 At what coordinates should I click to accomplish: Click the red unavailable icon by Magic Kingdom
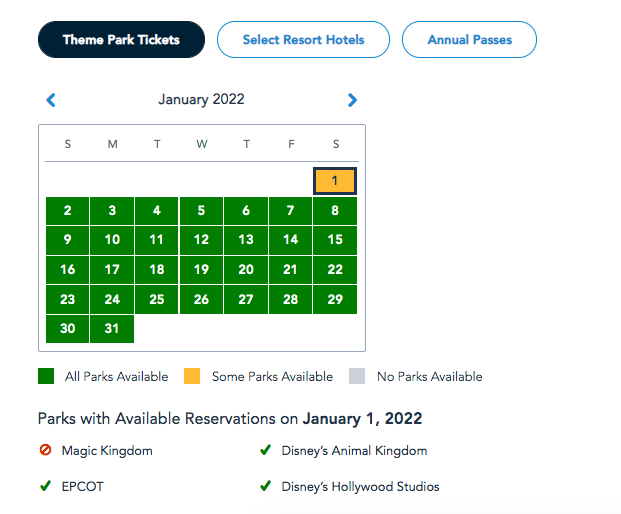point(46,450)
